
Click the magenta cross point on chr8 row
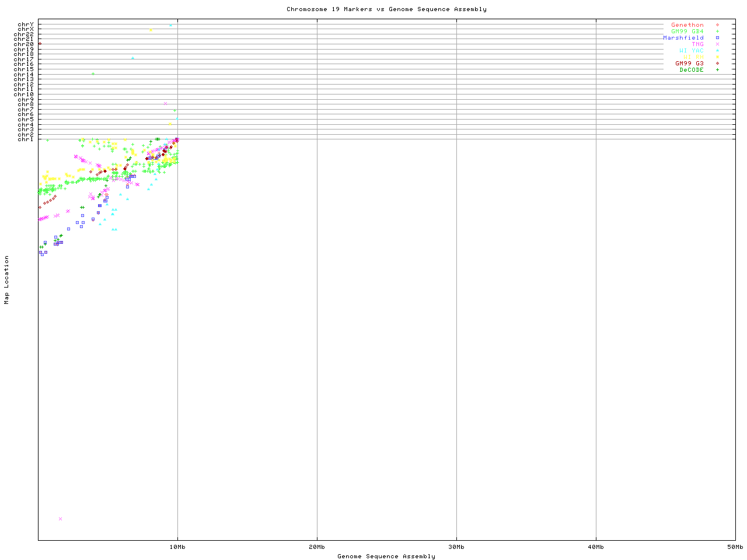(x=165, y=104)
